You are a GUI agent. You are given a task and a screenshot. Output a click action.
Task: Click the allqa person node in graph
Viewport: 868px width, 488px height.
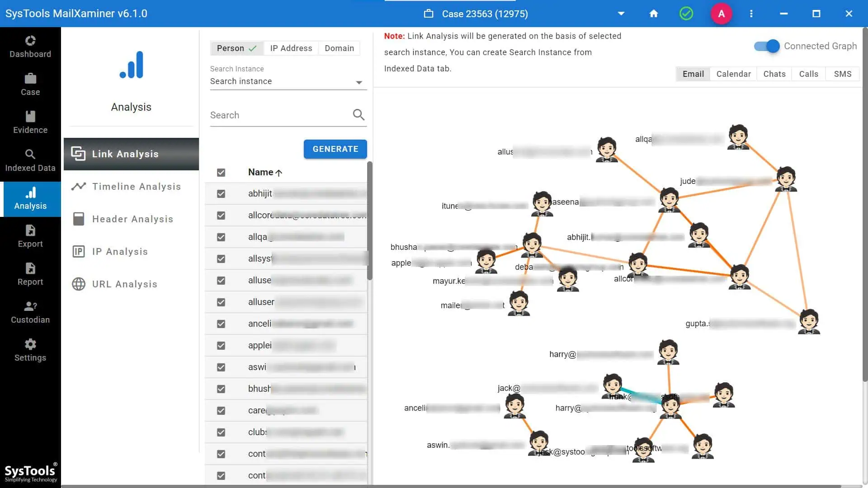738,137
